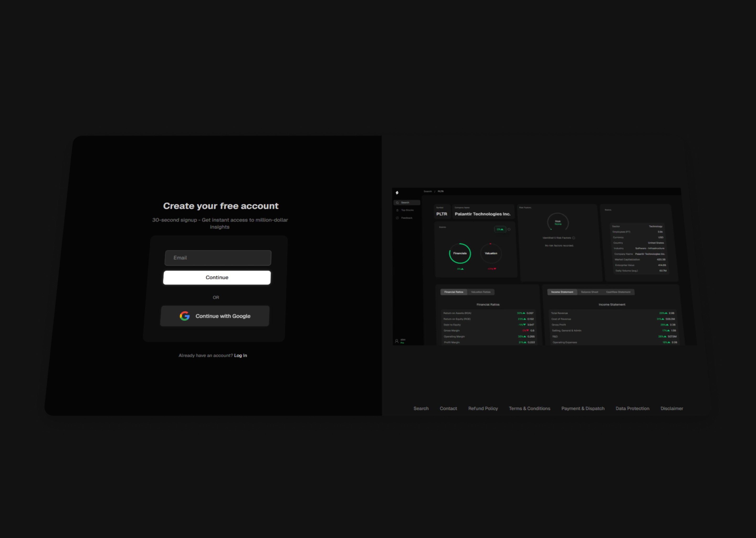The image size is (756, 538).
Task: Click the Data Protection footer link
Action: [x=632, y=408]
